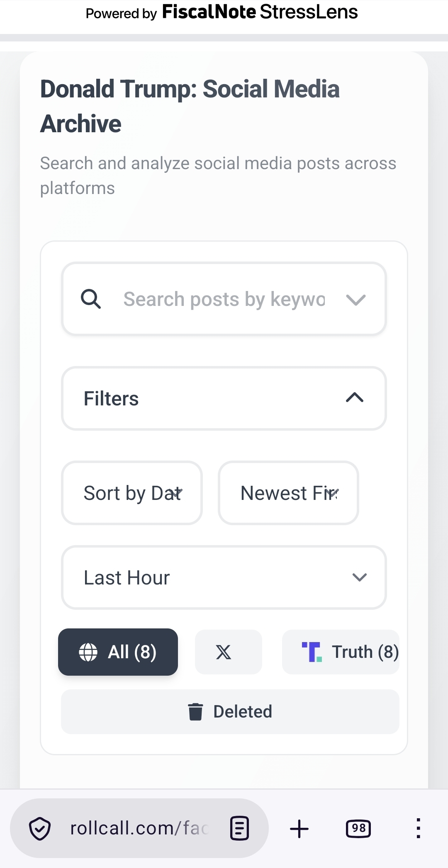This screenshot has width=448, height=868.
Task: Tap the shield security icon in address bar
Action: (40, 829)
